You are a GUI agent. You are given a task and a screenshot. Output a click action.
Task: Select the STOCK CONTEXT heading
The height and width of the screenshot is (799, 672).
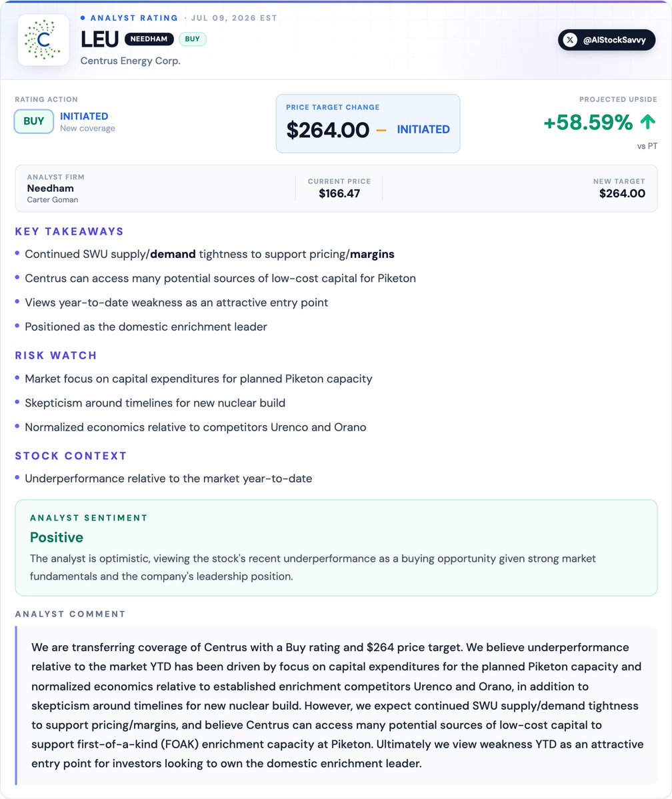pos(71,456)
